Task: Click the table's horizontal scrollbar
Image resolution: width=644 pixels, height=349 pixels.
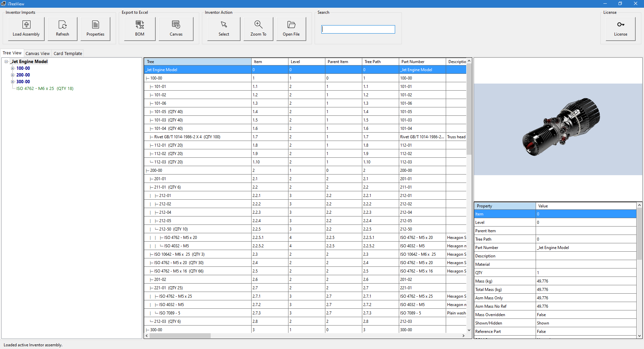Action: [x=181, y=336]
